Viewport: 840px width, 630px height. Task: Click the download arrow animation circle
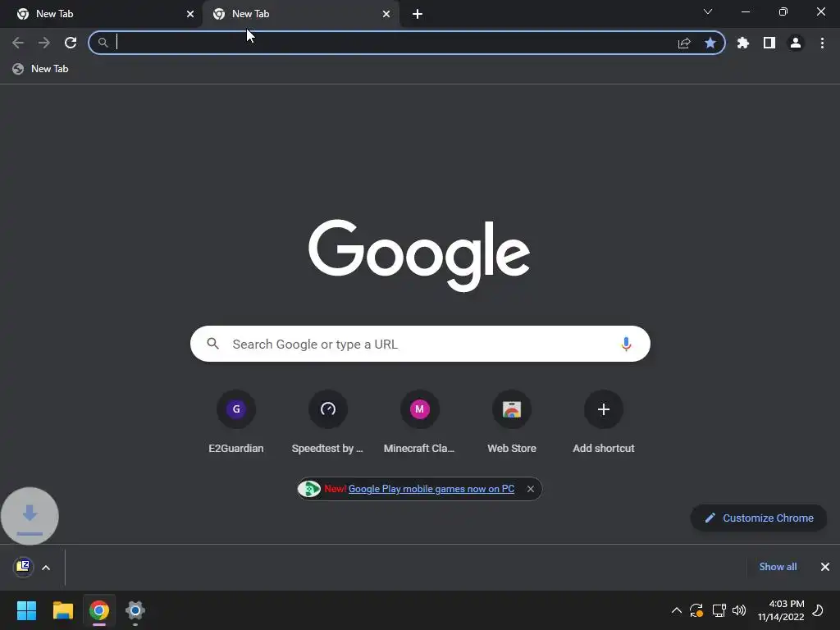click(30, 516)
